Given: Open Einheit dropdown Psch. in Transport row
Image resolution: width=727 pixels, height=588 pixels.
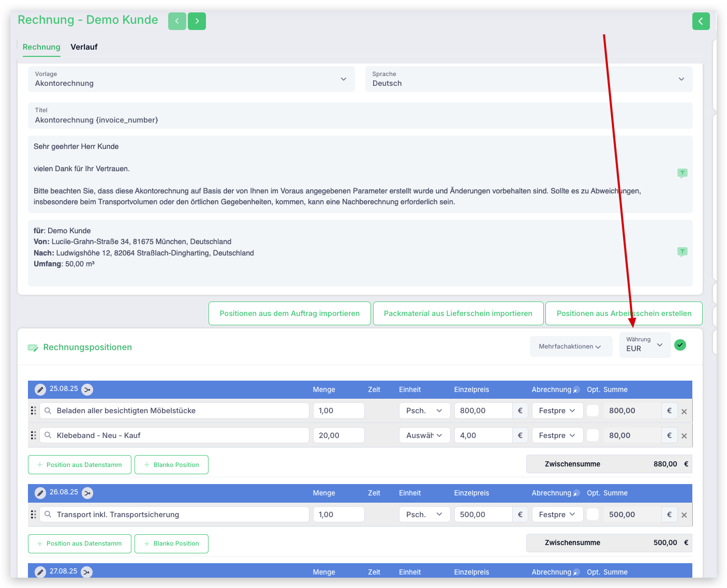Looking at the screenshot, I should click(x=424, y=515).
